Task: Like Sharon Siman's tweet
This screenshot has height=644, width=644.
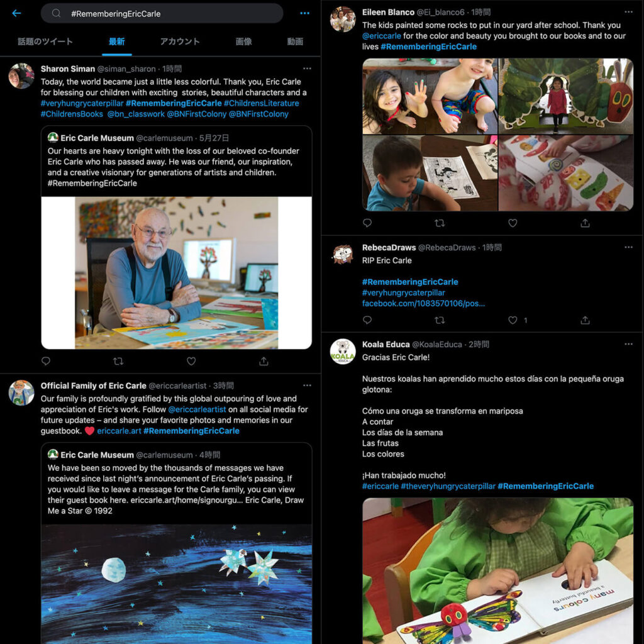Action: 191,361
